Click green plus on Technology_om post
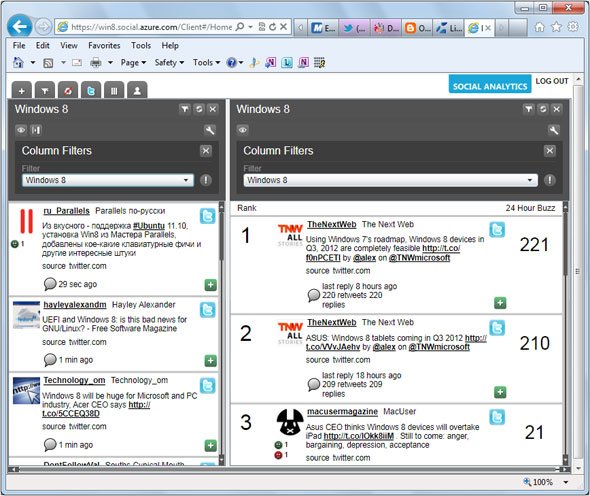 click(210, 446)
